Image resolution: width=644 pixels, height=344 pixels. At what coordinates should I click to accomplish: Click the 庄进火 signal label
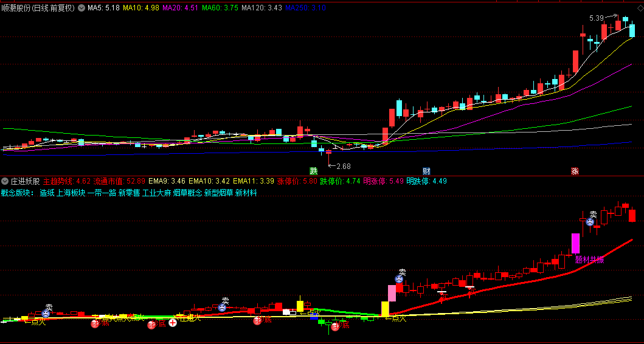189,317
